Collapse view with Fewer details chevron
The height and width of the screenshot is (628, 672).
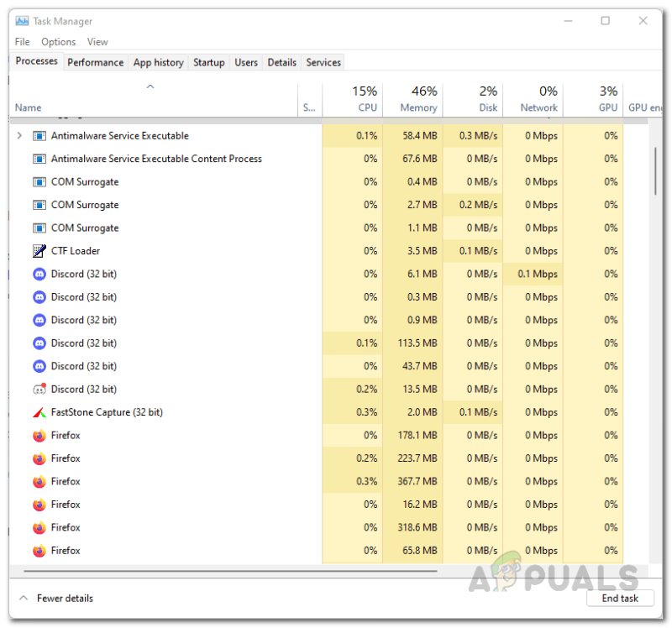click(x=24, y=598)
